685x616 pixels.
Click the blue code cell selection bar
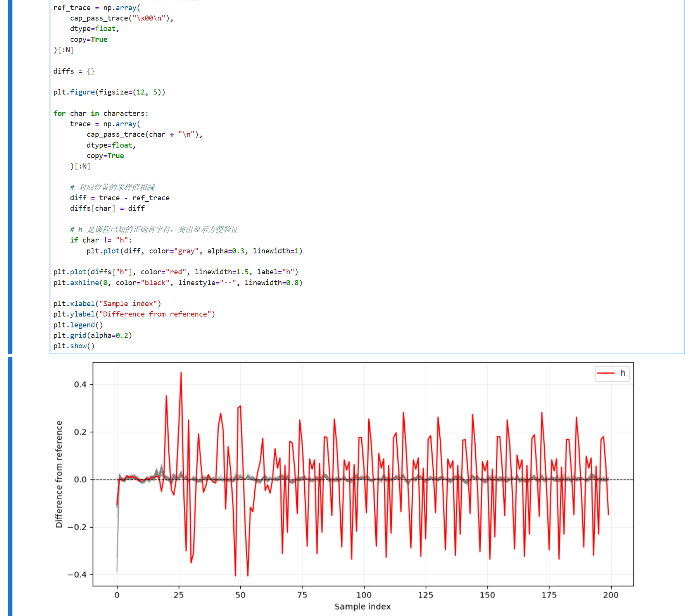pyautogui.click(x=10, y=177)
